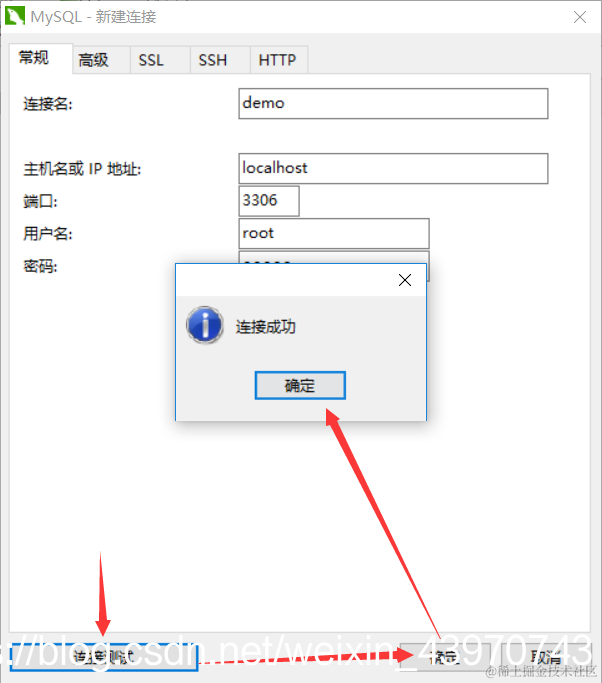Viewport: 602px width, 683px height.
Task: Click the MySQL - 新建连接 title bar text
Action: 93,17
